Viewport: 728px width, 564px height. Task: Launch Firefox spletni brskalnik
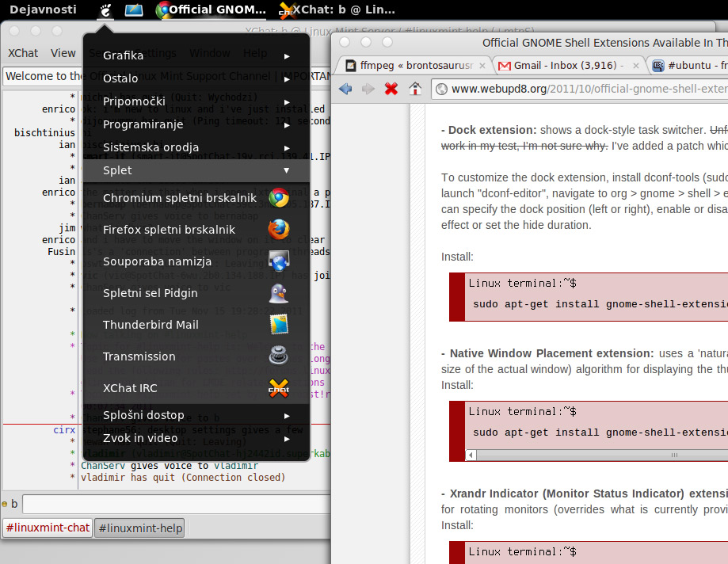(x=196, y=230)
